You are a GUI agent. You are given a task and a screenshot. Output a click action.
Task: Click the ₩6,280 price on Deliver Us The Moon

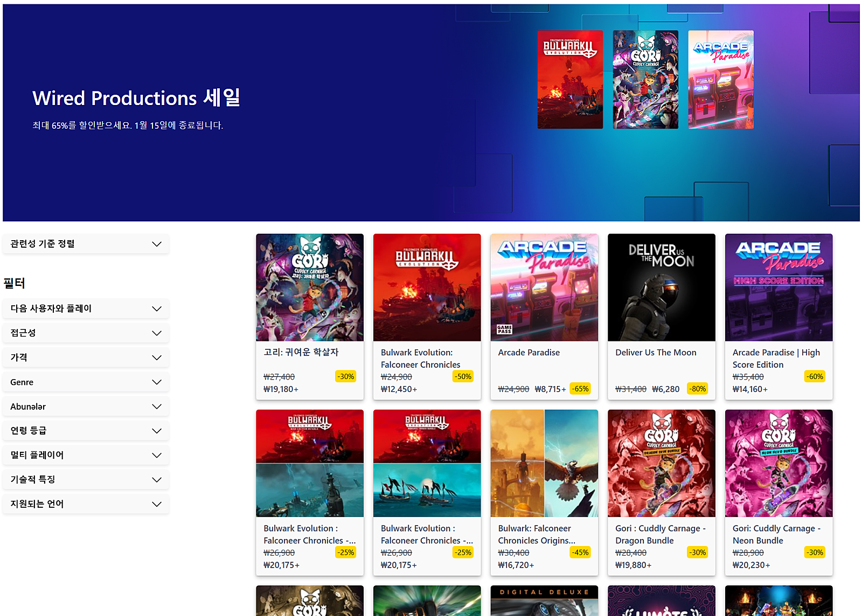click(x=666, y=389)
